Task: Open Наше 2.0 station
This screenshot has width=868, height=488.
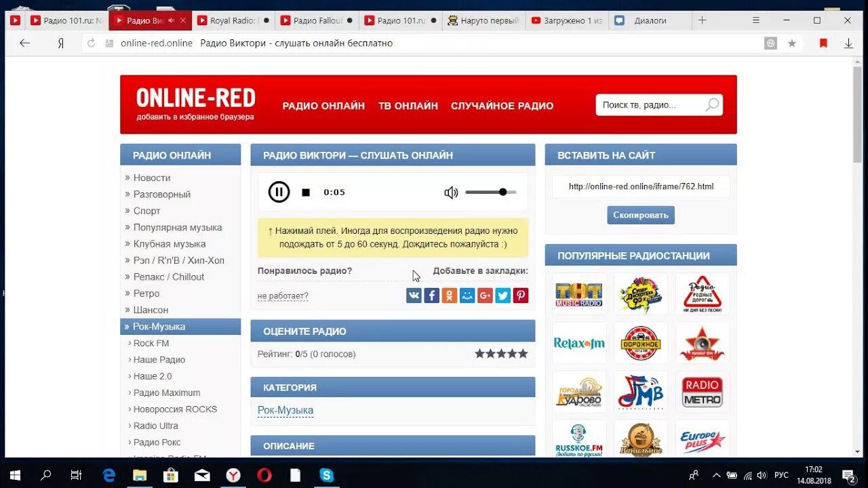Action: tap(153, 376)
